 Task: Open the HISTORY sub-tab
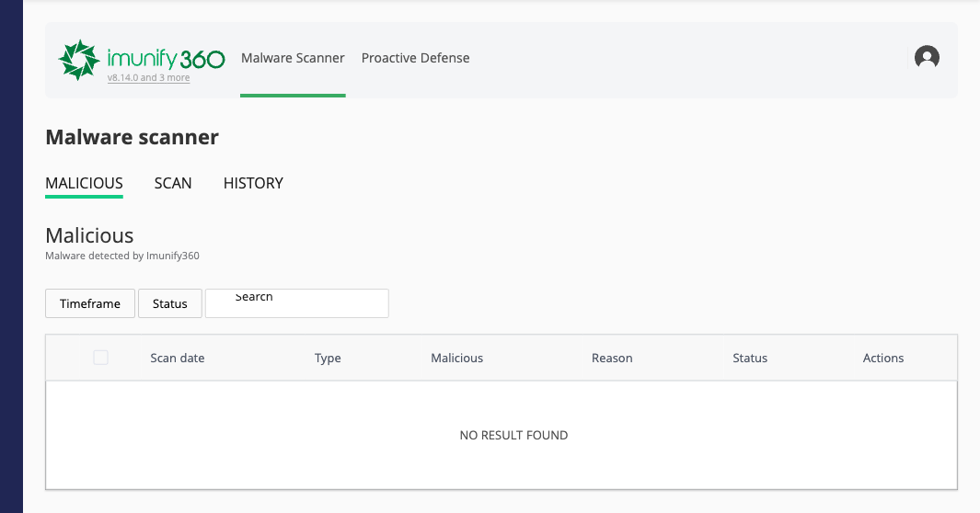tap(253, 184)
